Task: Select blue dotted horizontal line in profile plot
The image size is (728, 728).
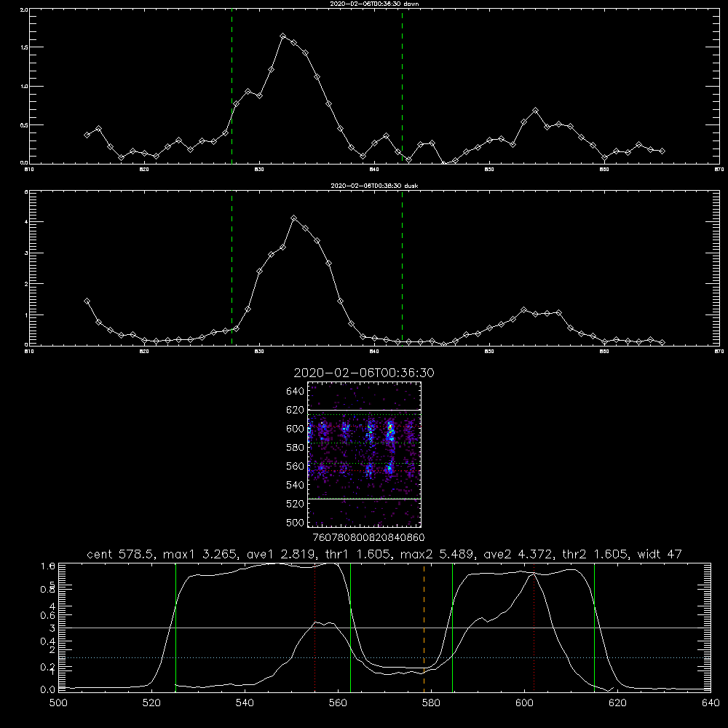Action: [384, 658]
